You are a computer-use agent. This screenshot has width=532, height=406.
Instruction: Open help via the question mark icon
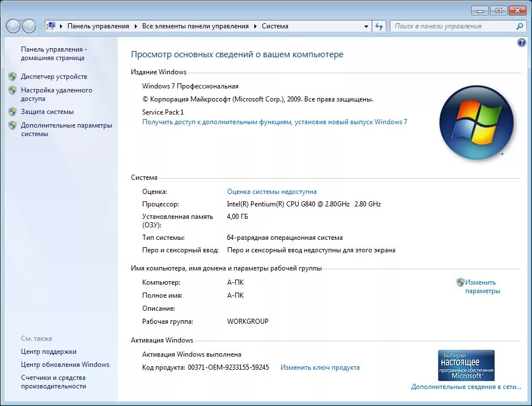click(x=521, y=43)
